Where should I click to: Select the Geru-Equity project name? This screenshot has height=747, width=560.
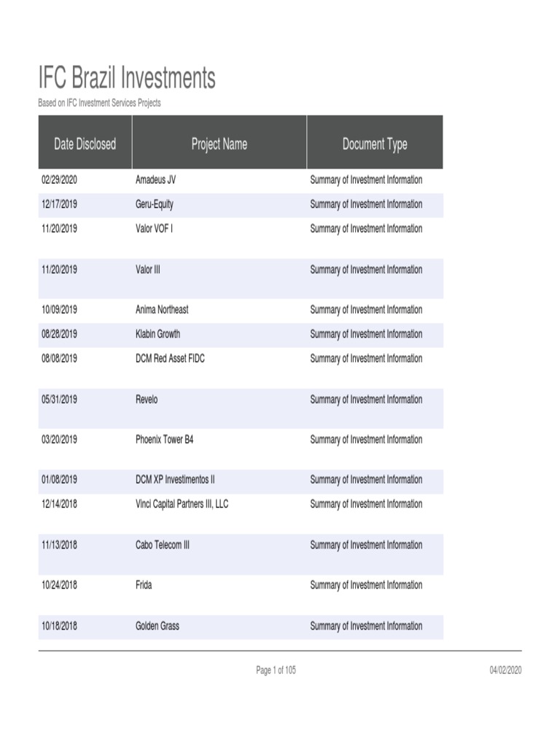coord(154,204)
